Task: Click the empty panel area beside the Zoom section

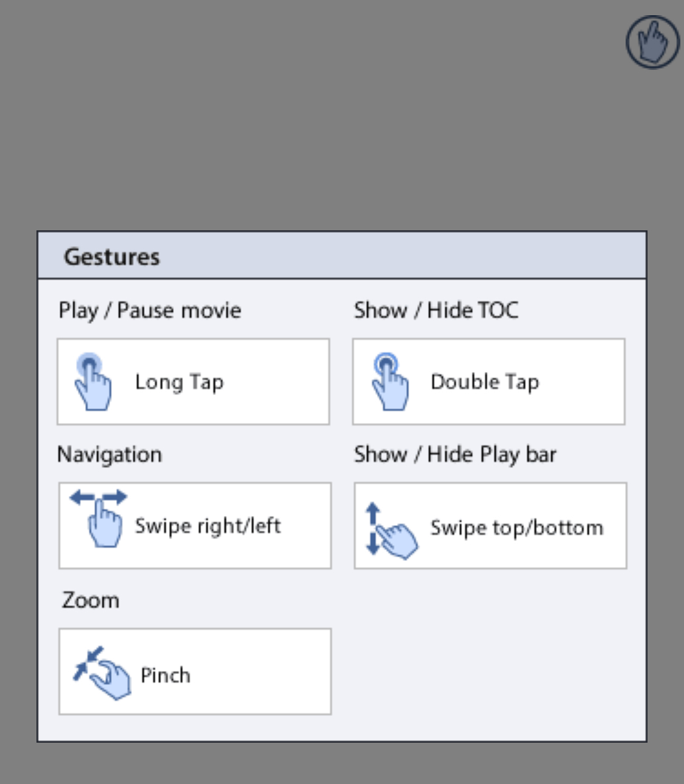Action: tap(489, 656)
